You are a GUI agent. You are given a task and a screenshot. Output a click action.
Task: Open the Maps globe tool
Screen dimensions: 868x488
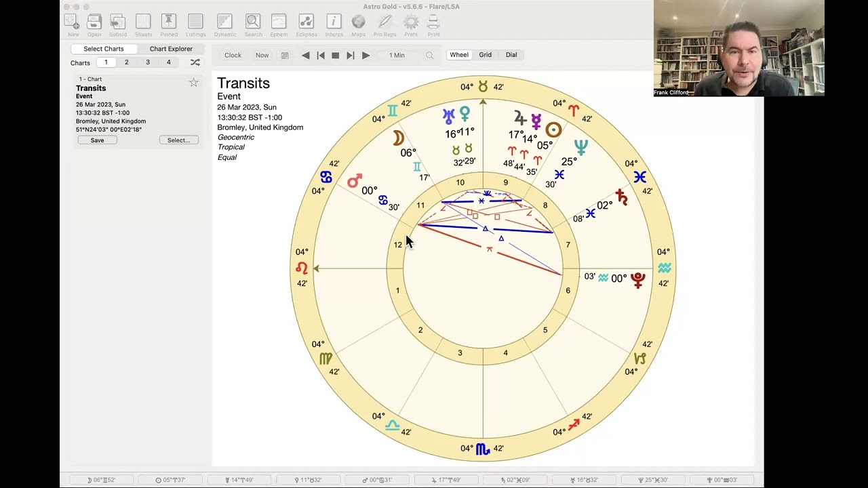(358, 25)
